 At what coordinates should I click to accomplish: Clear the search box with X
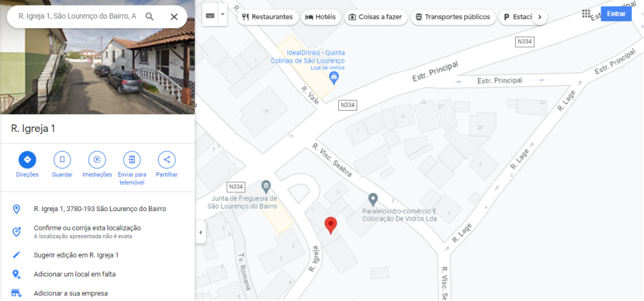point(174,17)
